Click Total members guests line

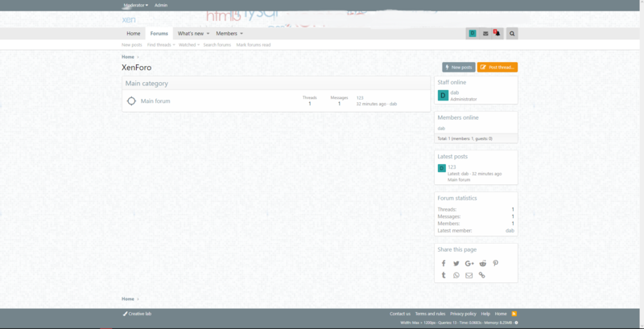pos(465,138)
